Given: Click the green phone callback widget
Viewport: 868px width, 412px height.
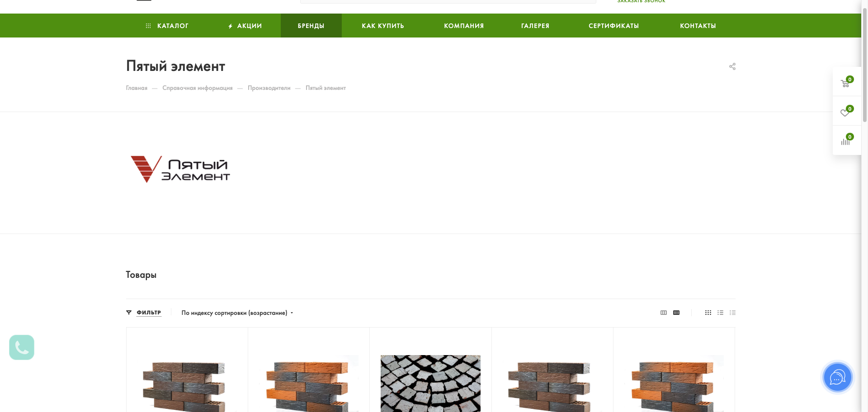Looking at the screenshot, I should tap(22, 347).
